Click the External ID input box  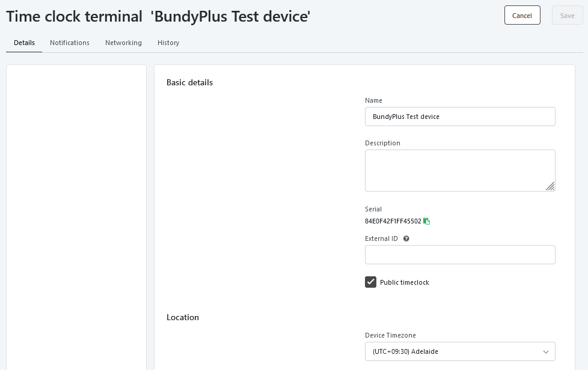pyautogui.click(x=460, y=255)
